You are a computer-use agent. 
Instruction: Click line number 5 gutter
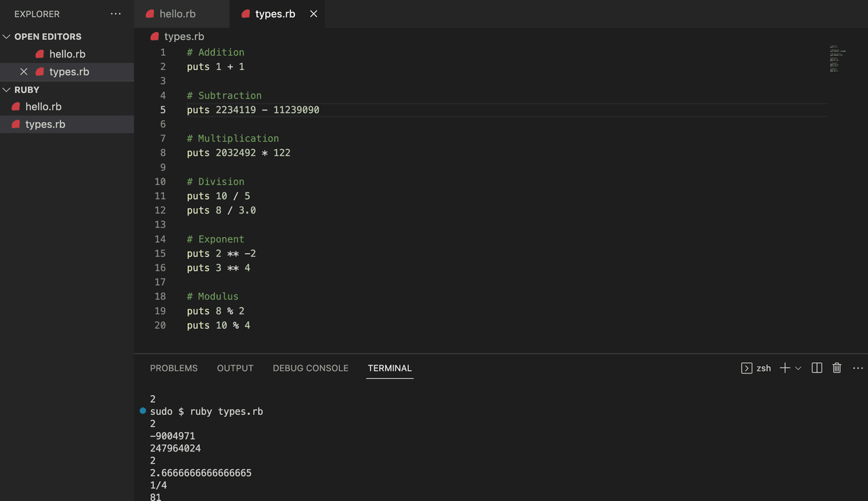163,110
